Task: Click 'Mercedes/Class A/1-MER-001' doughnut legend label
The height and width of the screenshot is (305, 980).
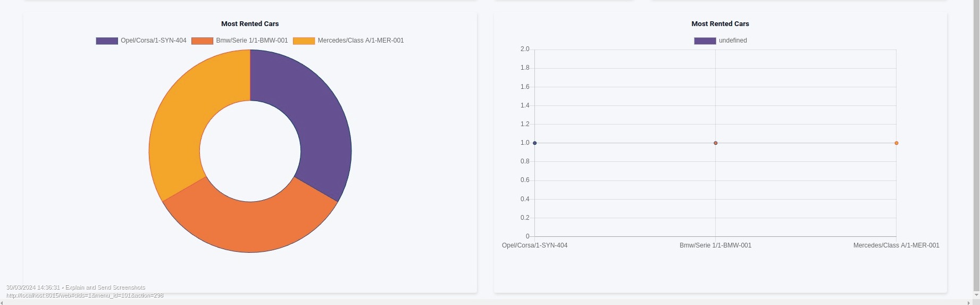Action: [361, 40]
